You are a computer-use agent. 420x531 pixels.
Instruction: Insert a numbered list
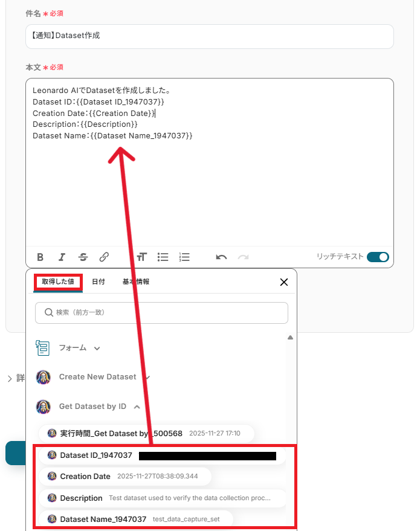tap(184, 257)
